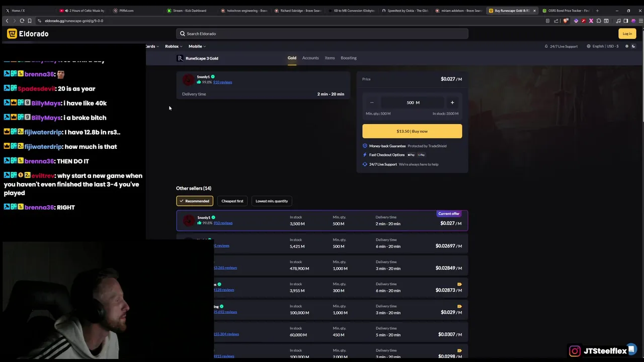Click the Search Eldorado field
Screen dimensions: 644x362
tap(322, 34)
